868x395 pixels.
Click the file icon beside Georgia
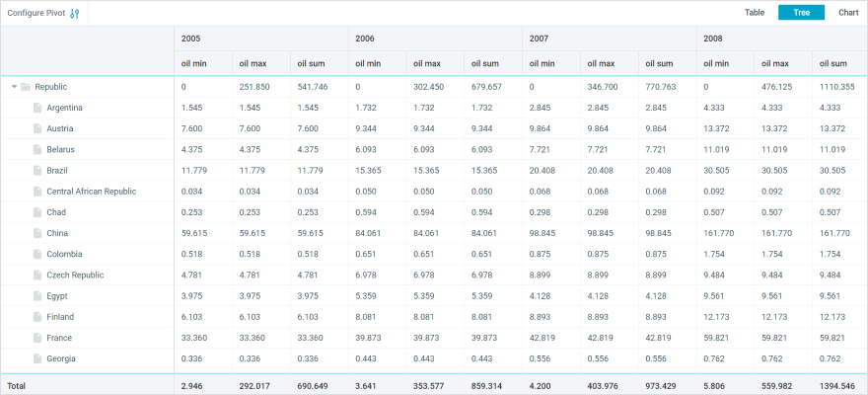[38, 358]
